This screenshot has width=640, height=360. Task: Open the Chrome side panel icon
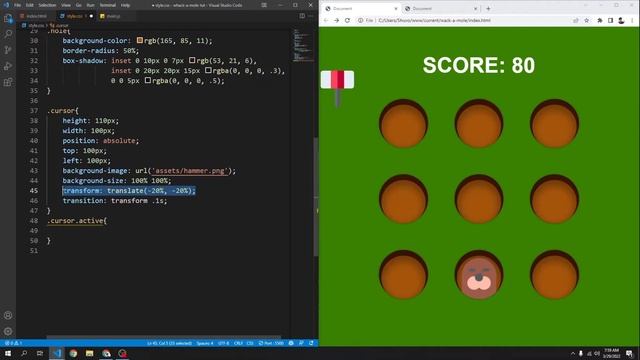[x=610, y=20]
